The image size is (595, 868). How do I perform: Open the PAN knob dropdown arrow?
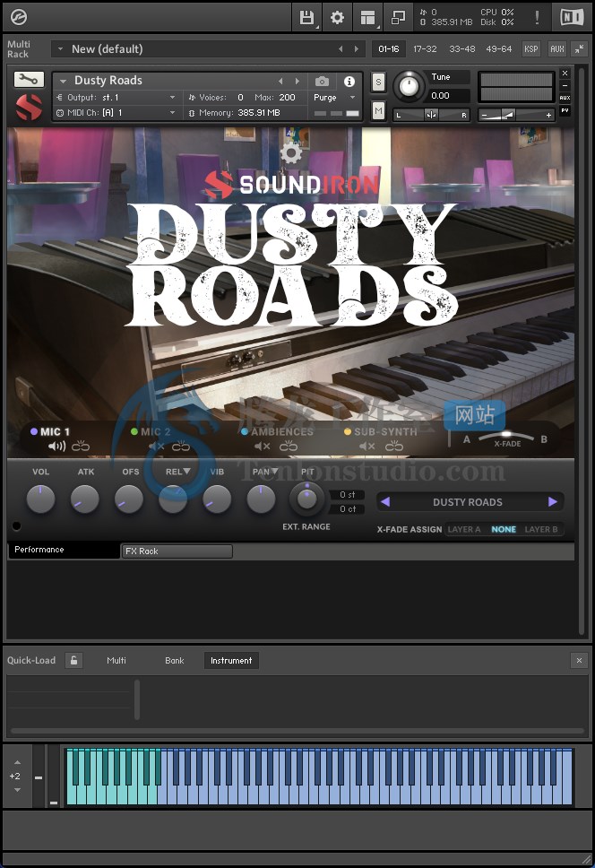(274, 471)
